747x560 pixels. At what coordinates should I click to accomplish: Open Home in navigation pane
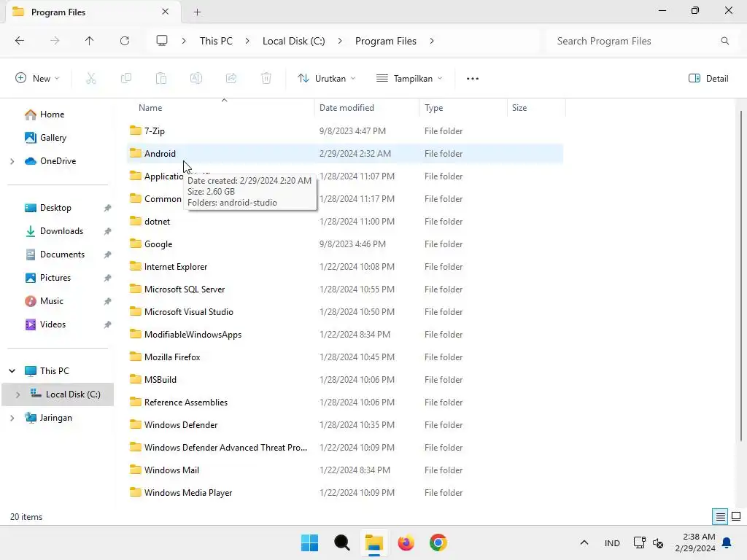coord(52,114)
